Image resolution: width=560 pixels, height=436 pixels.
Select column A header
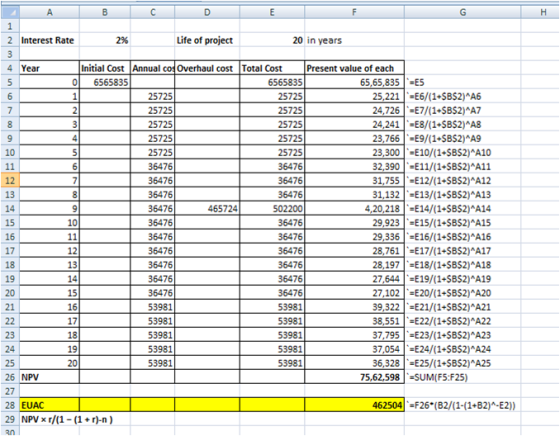point(49,12)
